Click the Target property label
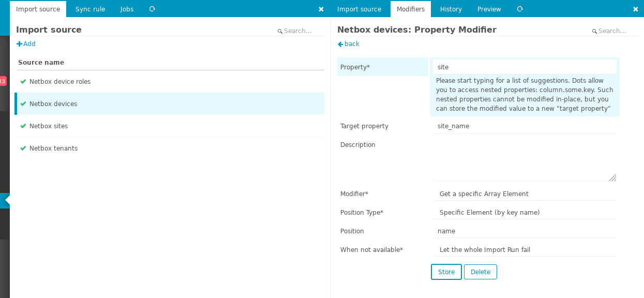644x298 pixels. pyautogui.click(x=364, y=126)
